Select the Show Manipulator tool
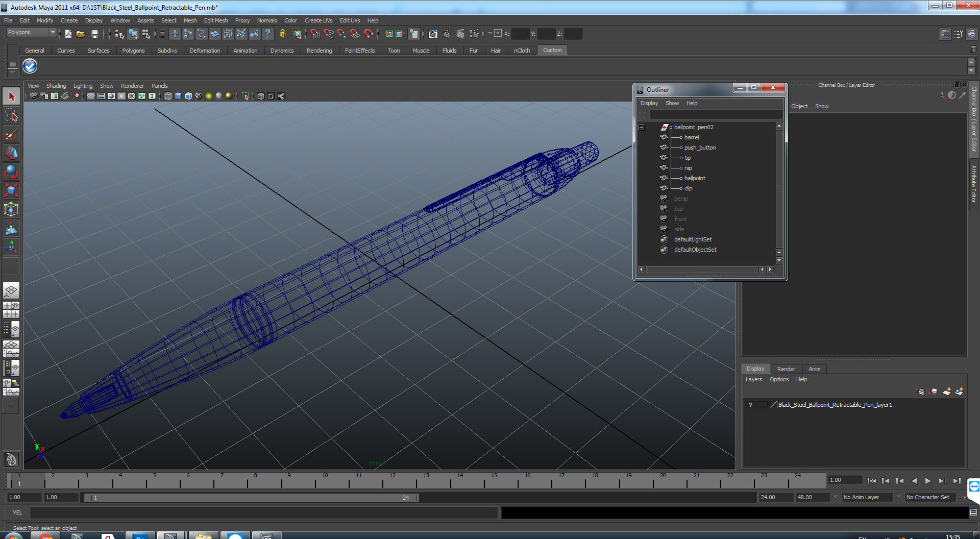This screenshot has width=980, height=539. coord(11,248)
